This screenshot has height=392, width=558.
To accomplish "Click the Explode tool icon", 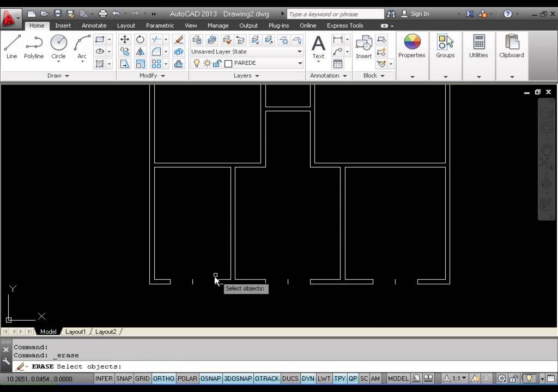I will [x=179, y=52].
